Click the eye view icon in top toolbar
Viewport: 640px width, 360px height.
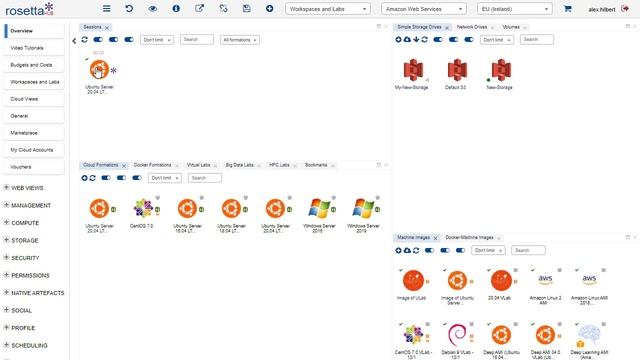tap(153, 9)
